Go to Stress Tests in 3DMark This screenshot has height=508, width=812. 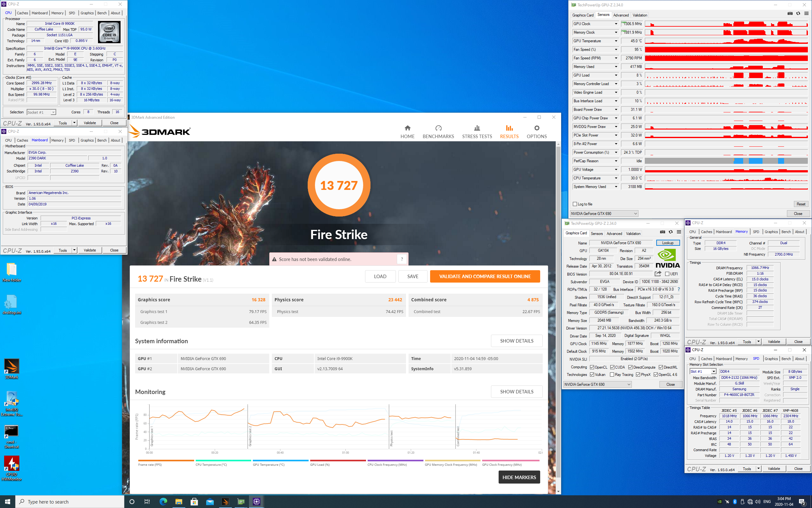477,132
